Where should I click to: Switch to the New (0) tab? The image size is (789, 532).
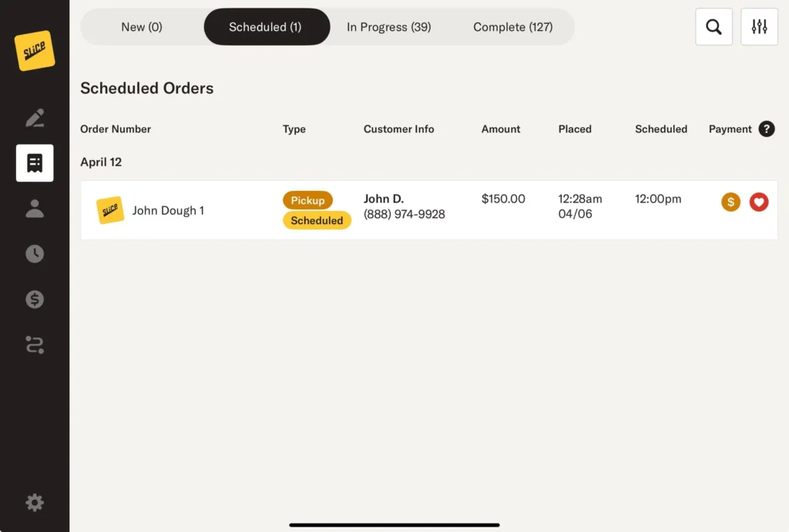pyautogui.click(x=142, y=27)
